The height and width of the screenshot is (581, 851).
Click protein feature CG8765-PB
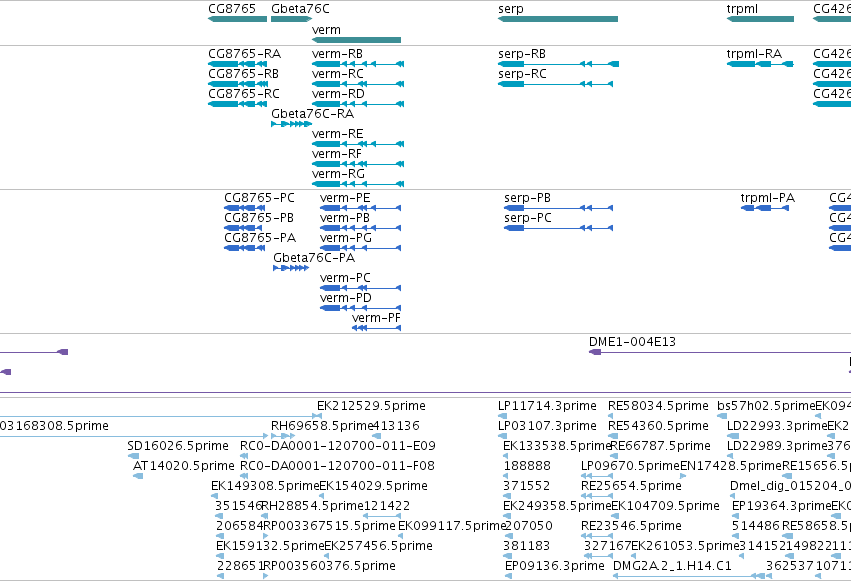click(x=245, y=228)
